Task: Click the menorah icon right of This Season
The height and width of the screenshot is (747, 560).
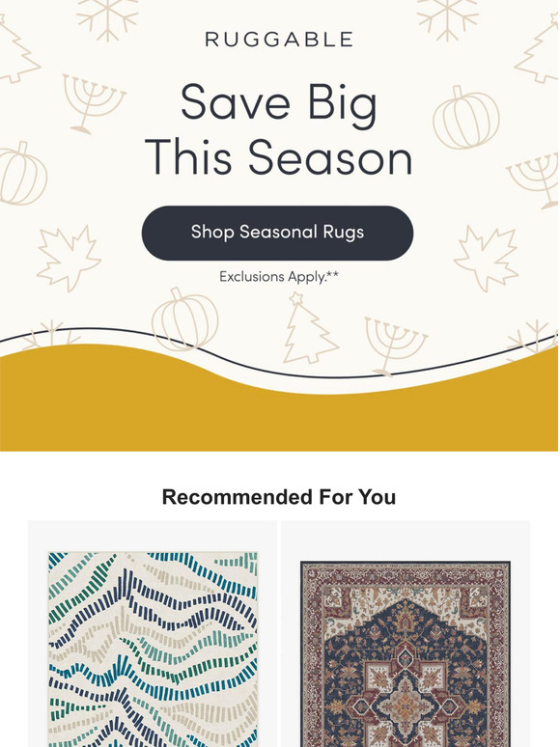Action: pos(534,181)
